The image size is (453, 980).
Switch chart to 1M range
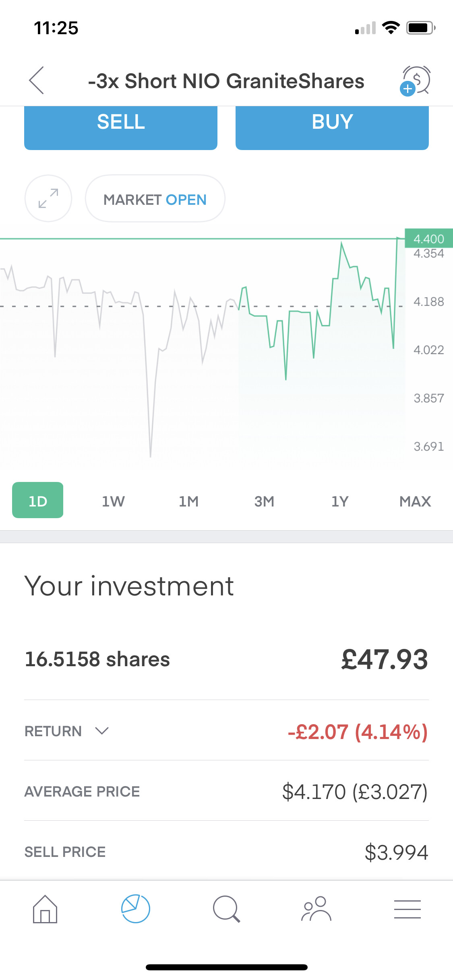pyautogui.click(x=188, y=501)
